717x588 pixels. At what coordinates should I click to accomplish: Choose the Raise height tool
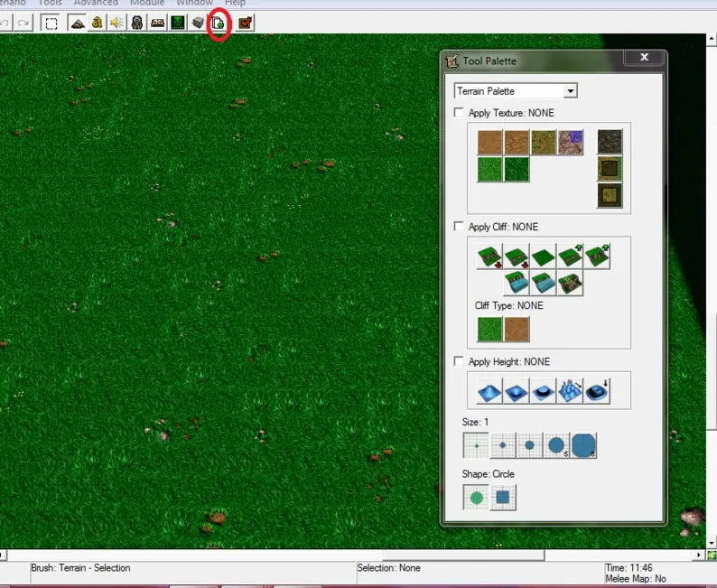pos(489,391)
